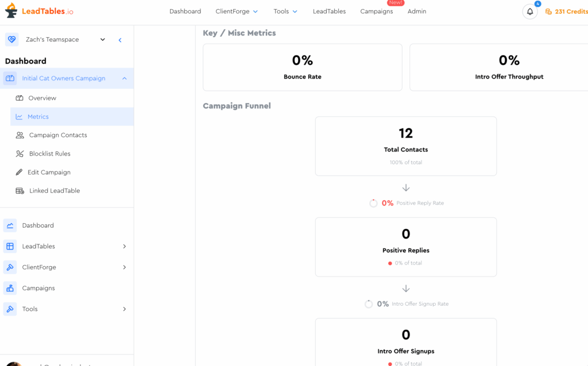The height and width of the screenshot is (366, 588).
Task: Click the notification bell icon
Action: pyautogui.click(x=529, y=11)
